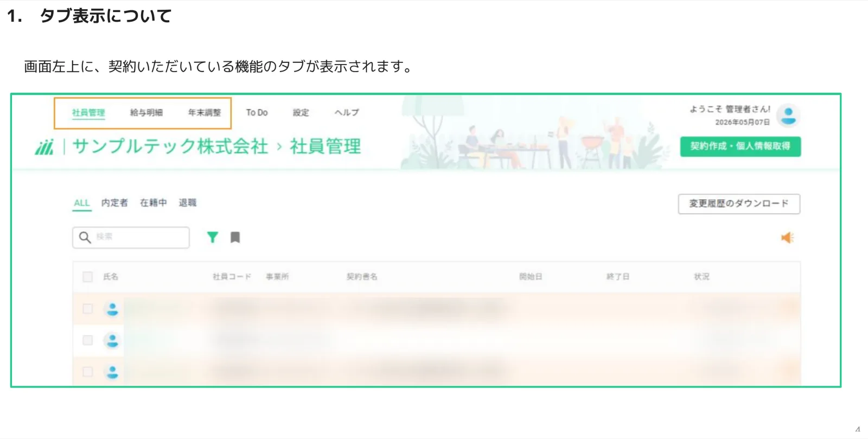Click the company logo icon
Viewport: 868px width, 439px height.
click(x=44, y=147)
